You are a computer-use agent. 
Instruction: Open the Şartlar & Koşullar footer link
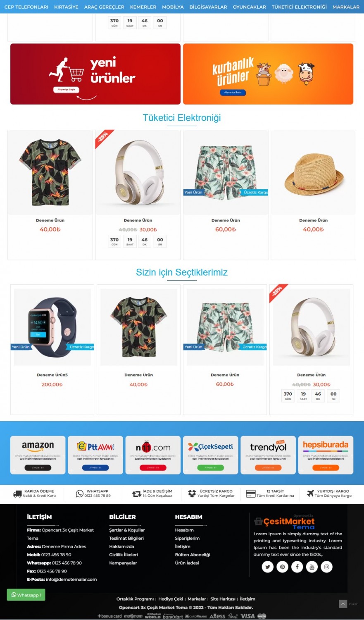coord(127,530)
